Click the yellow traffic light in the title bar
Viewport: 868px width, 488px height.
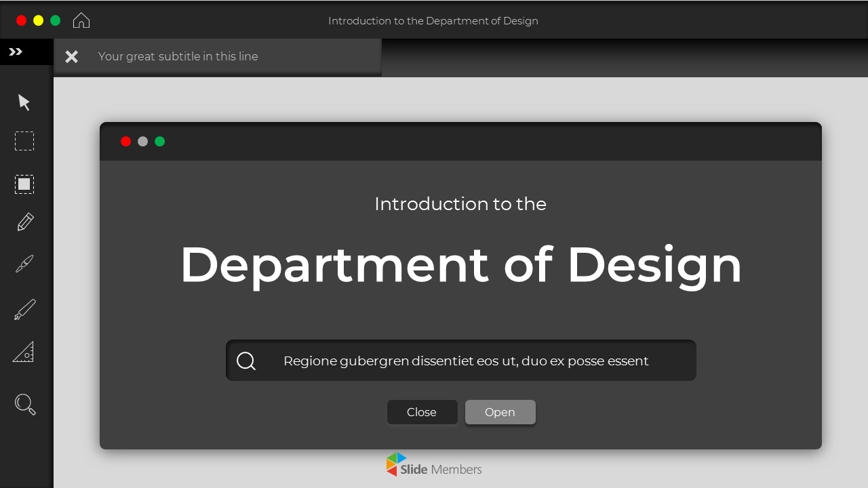[x=38, y=20]
